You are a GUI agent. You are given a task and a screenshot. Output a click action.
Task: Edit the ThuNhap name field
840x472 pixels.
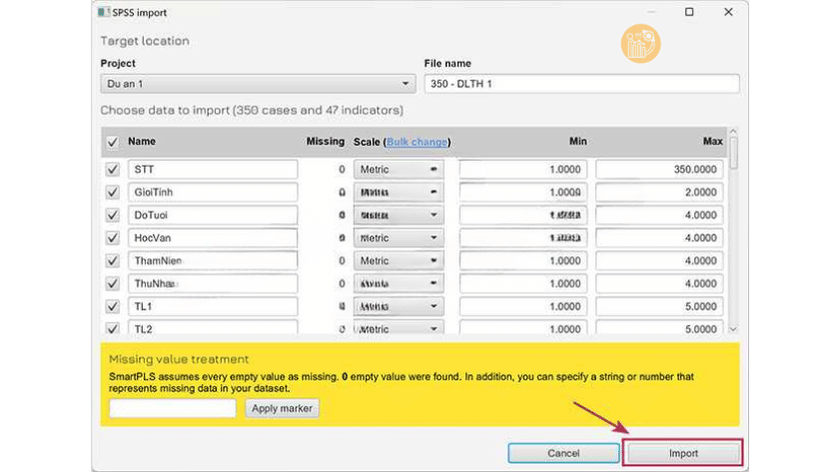213,283
